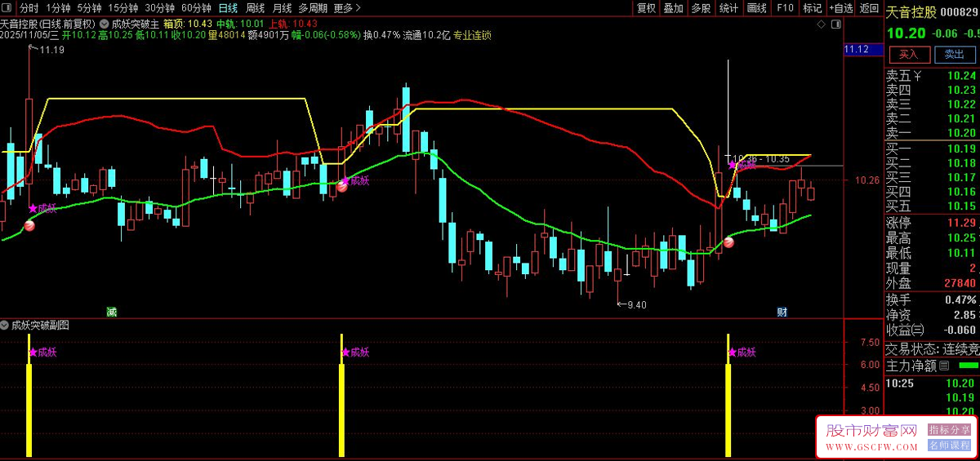Click the 财 marker on the chart bottom
This screenshot has height=461, width=980.
[782, 312]
